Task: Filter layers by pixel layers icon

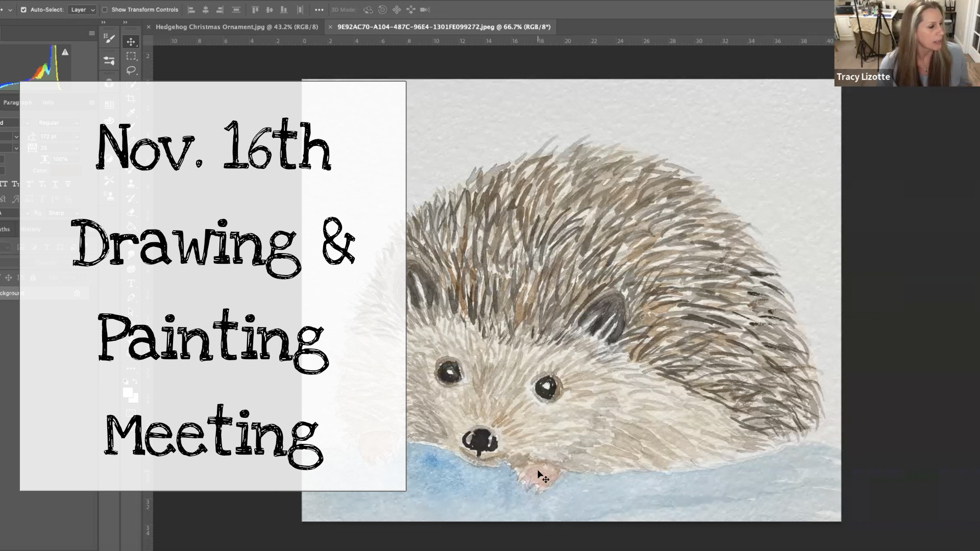Action: tap(21, 247)
